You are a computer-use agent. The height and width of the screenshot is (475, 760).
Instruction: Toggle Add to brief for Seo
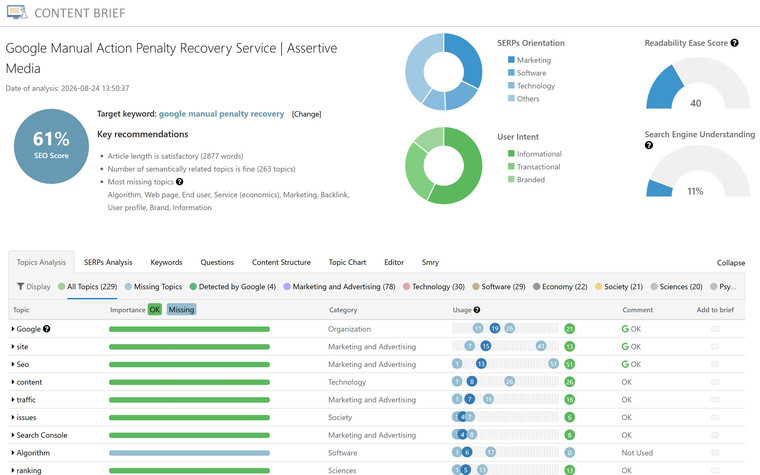pyautogui.click(x=715, y=364)
